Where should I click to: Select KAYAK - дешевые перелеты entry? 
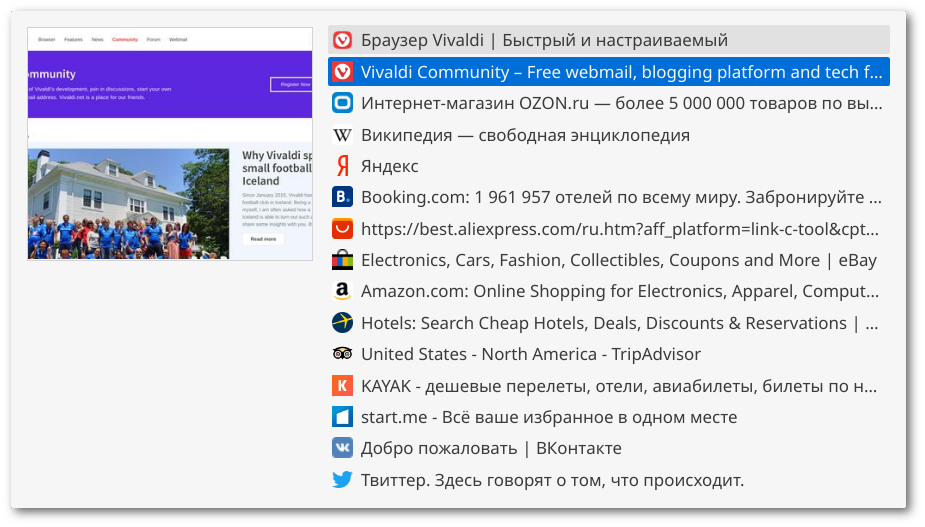click(609, 385)
